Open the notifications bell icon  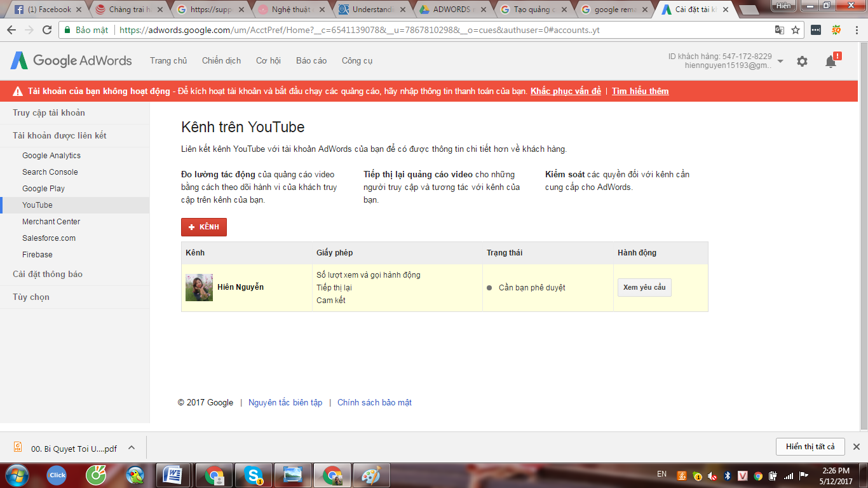pyautogui.click(x=831, y=61)
